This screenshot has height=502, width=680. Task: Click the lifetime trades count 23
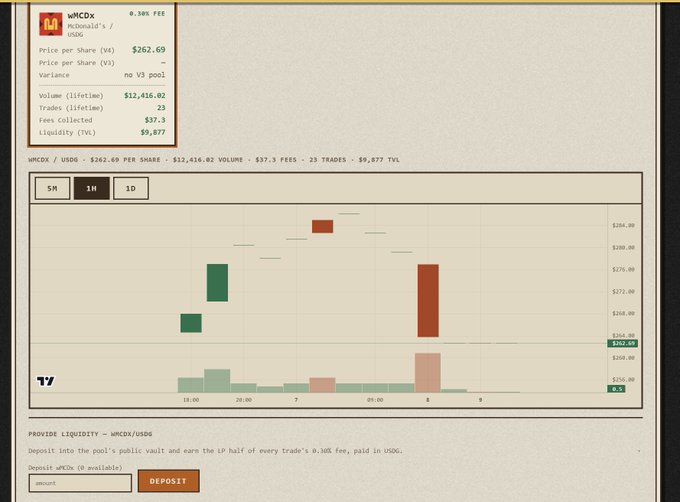click(161, 108)
